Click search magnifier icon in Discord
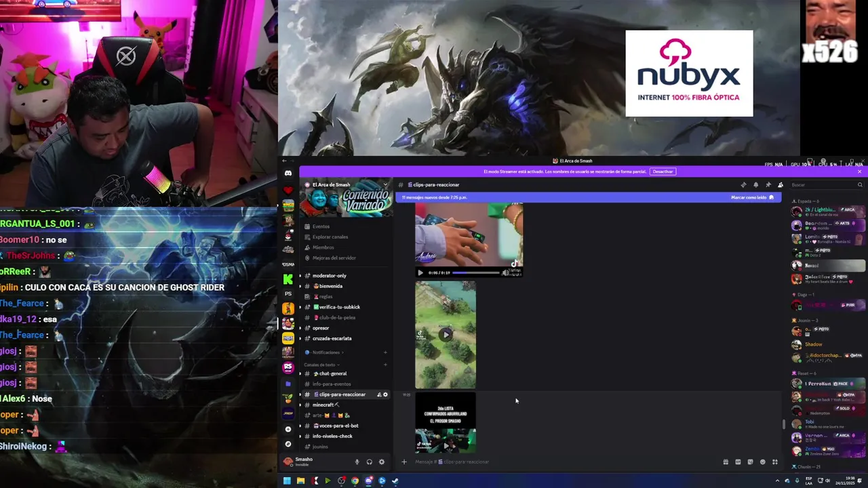 (x=860, y=185)
